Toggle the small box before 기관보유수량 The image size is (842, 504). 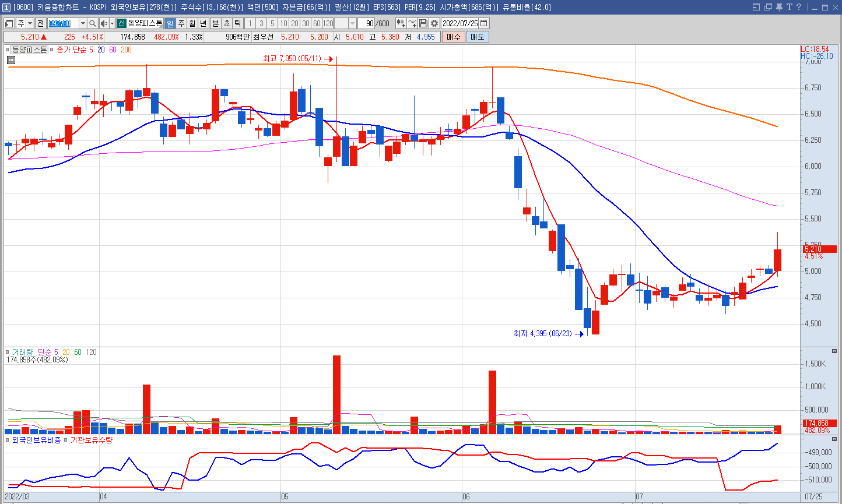[x=66, y=440]
